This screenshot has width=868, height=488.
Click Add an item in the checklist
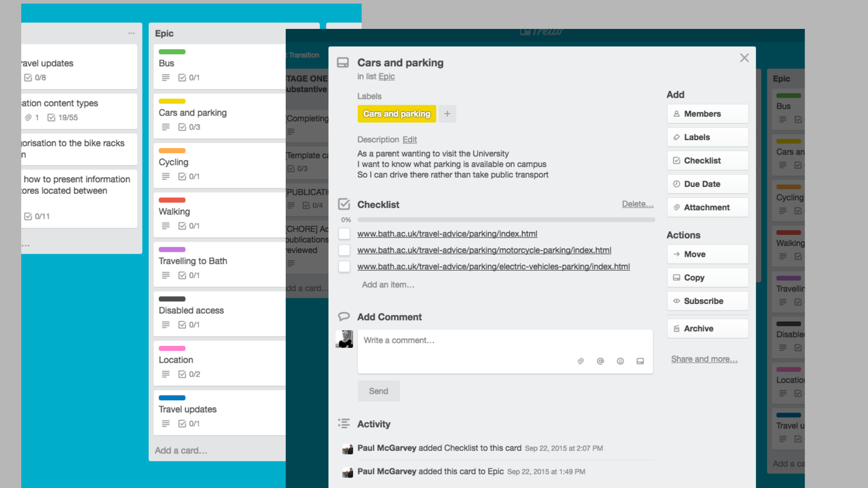[x=388, y=285]
